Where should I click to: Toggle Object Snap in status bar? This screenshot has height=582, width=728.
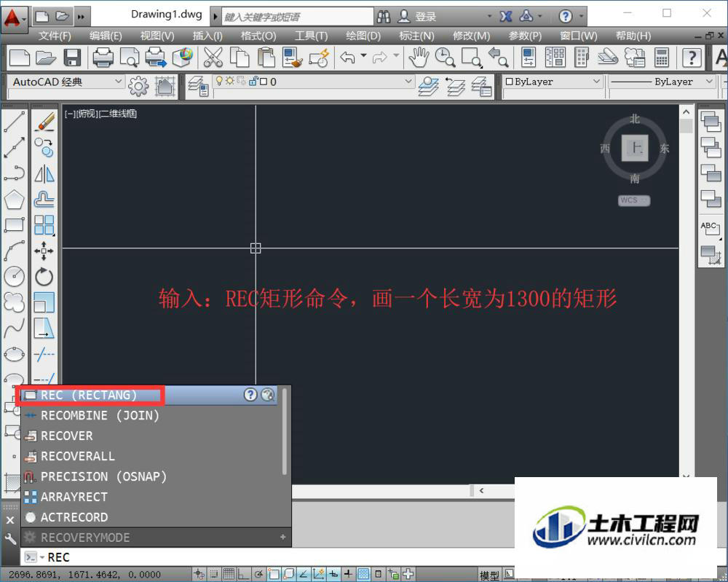[x=274, y=574]
